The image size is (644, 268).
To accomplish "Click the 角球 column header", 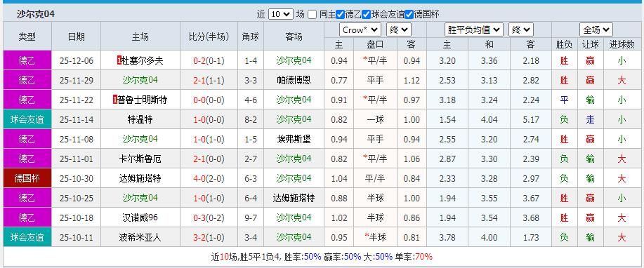I will pyautogui.click(x=251, y=36).
